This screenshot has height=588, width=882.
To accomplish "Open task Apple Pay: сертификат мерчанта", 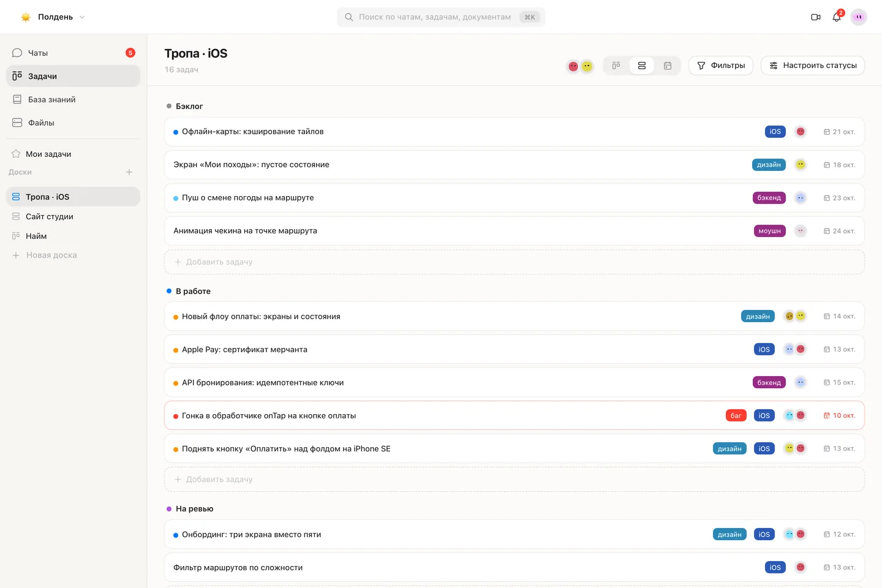I will (x=514, y=349).
